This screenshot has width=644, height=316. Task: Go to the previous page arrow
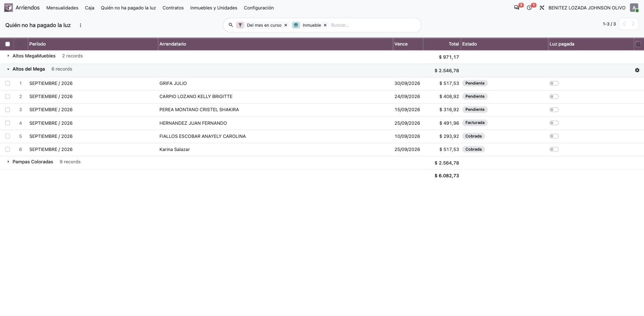click(x=624, y=24)
